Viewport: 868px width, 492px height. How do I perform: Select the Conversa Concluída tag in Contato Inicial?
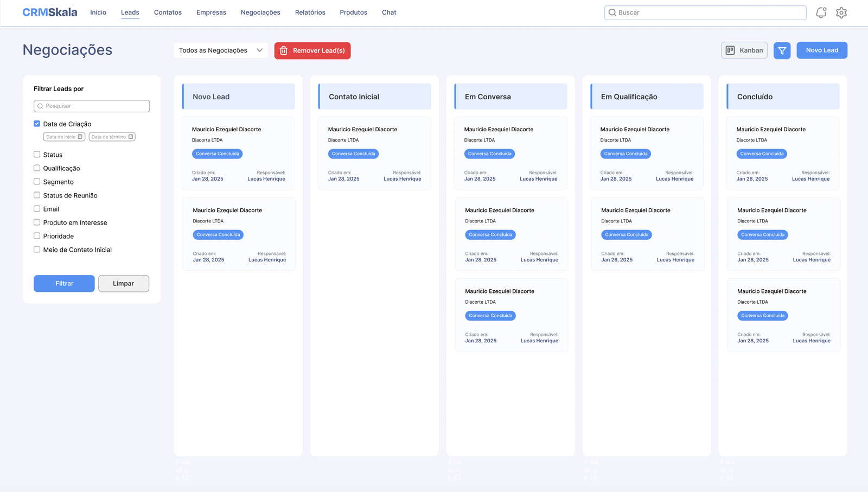tap(353, 154)
